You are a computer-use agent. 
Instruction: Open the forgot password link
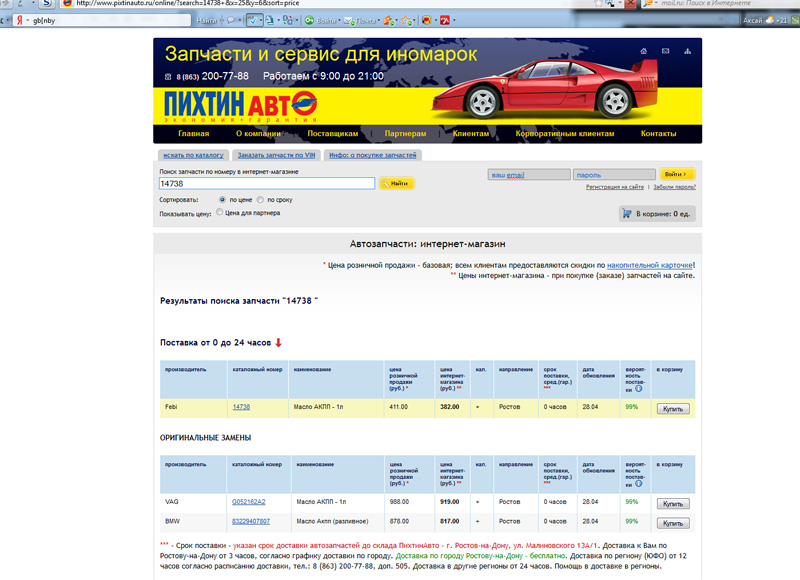pos(674,187)
